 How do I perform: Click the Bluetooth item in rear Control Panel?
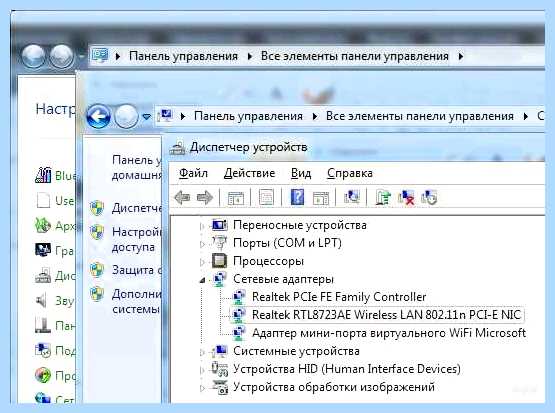[55, 175]
